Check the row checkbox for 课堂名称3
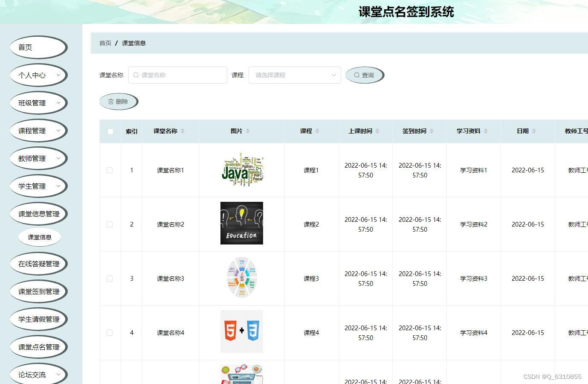Image resolution: width=588 pixels, height=384 pixels. click(x=110, y=279)
